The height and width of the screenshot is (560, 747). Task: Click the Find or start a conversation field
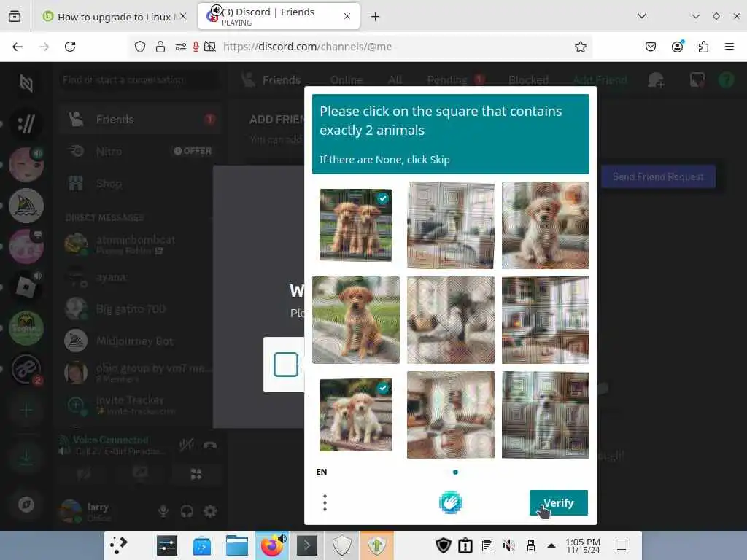coord(139,80)
